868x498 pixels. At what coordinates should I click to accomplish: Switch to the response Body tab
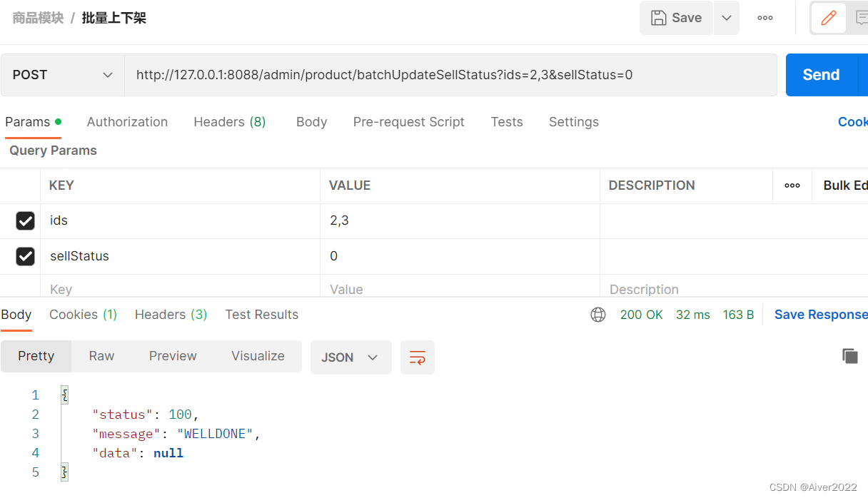pos(16,315)
